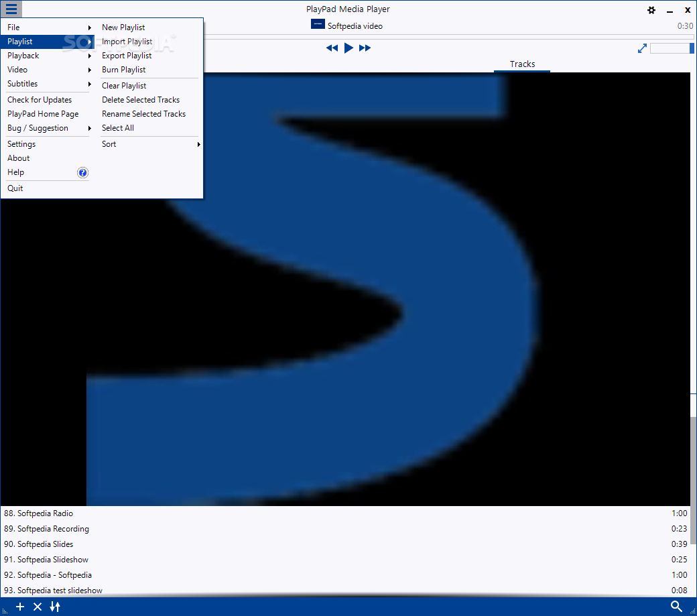This screenshot has height=616, width=697.
Task: Select track 90. Softpedia Slides
Action: pyautogui.click(x=345, y=544)
